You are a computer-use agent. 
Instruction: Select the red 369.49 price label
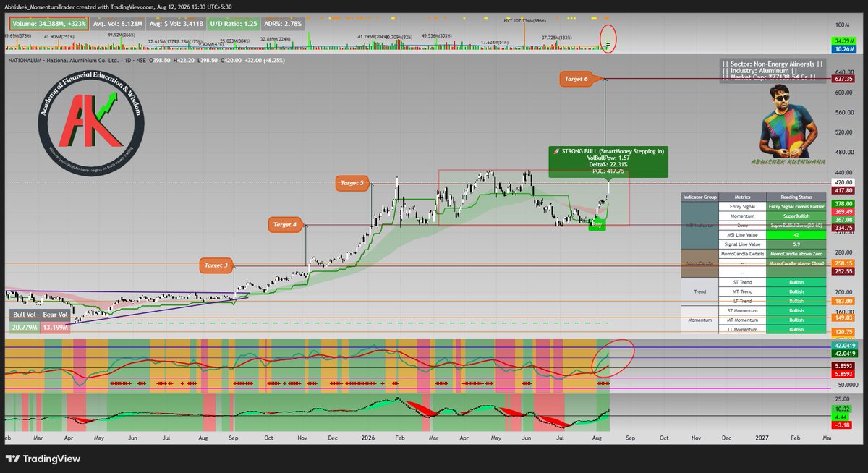[x=844, y=212]
